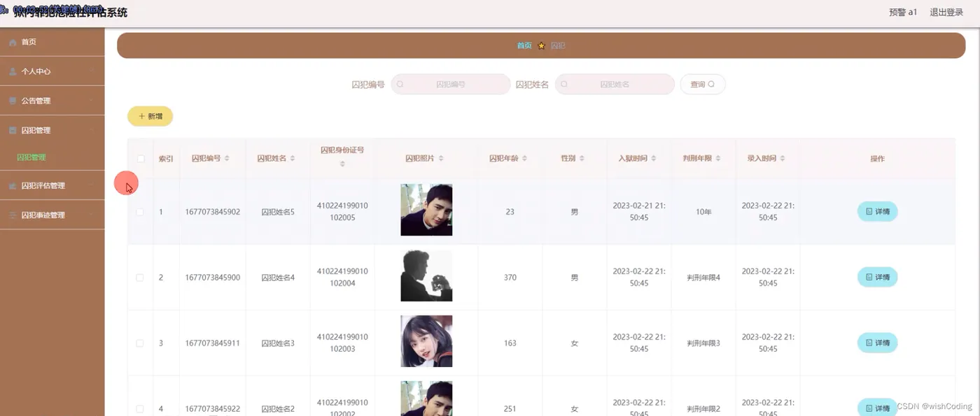The image size is (980, 416).
Task: Tick the checkbox for row 囚犯姓名5
Action: point(140,212)
